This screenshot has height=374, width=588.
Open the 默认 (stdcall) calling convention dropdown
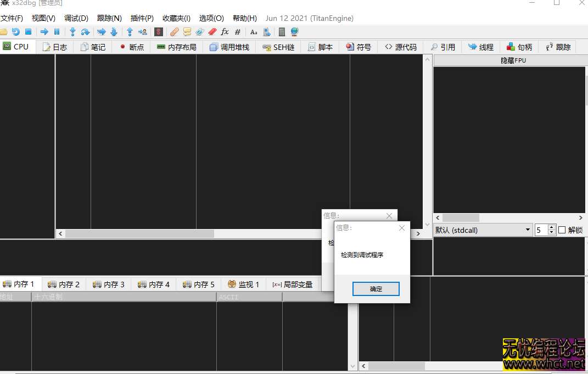pyautogui.click(x=483, y=230)
